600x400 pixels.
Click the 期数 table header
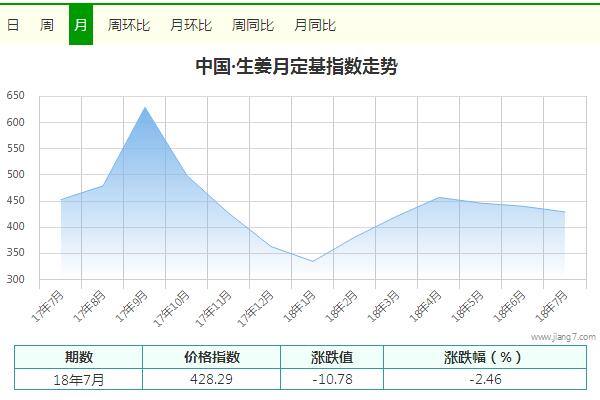78,357
